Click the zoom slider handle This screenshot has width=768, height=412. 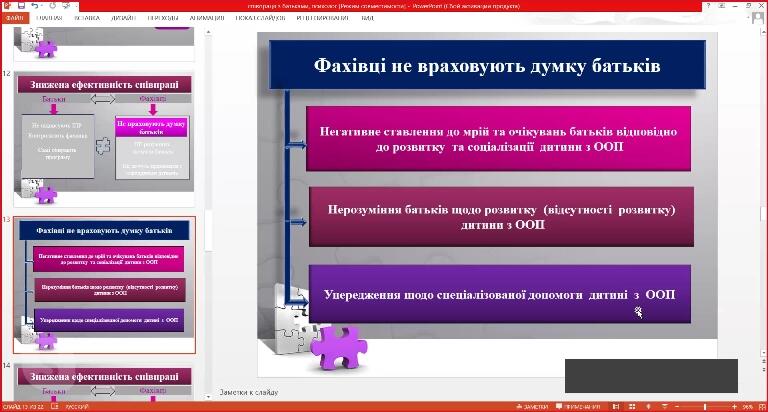coord(705,407)
